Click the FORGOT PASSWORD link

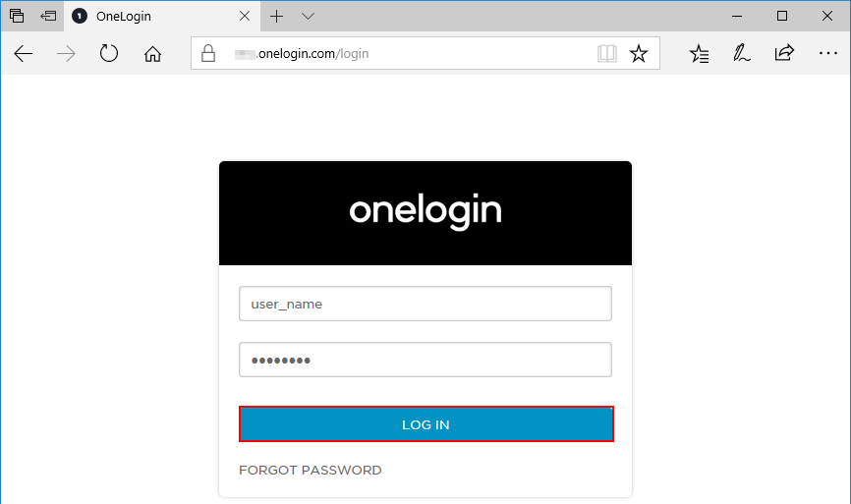click(311, 470)
